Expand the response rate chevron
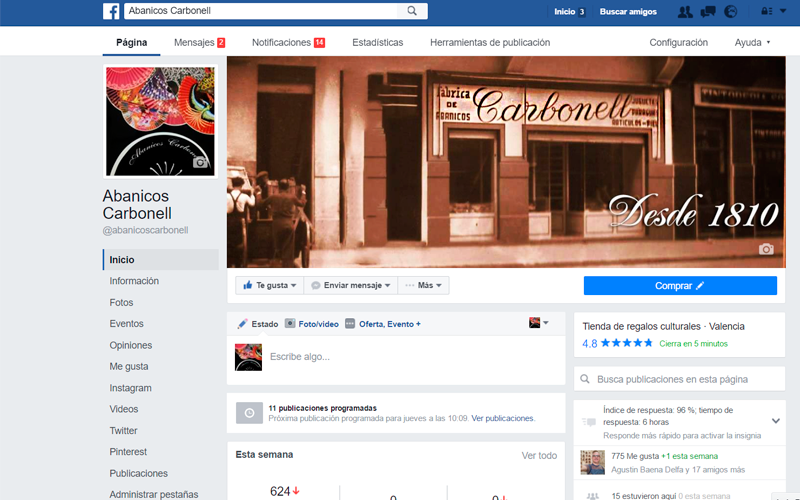Image resolution: width=800 pixels, height=500 pixels. click(776, 421)
